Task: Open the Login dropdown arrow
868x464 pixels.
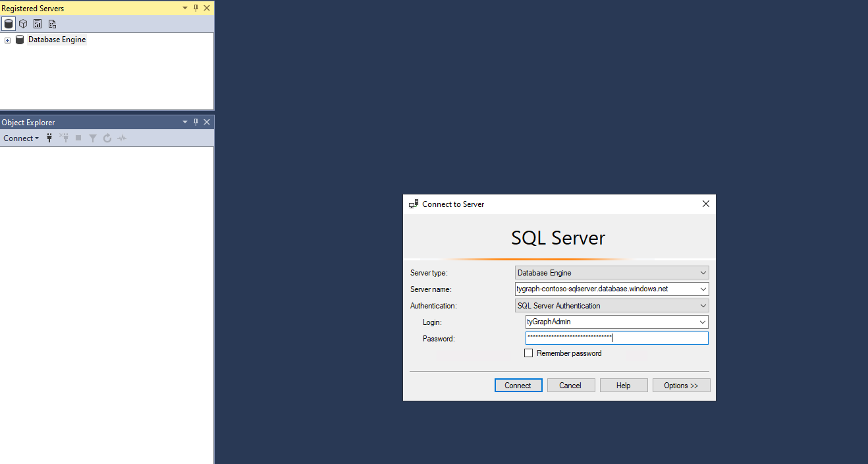Action: (703, 322)
